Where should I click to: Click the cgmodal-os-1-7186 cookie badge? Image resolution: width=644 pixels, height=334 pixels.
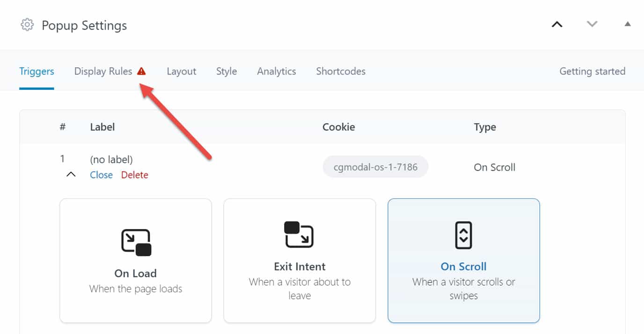tap(375, 167)
